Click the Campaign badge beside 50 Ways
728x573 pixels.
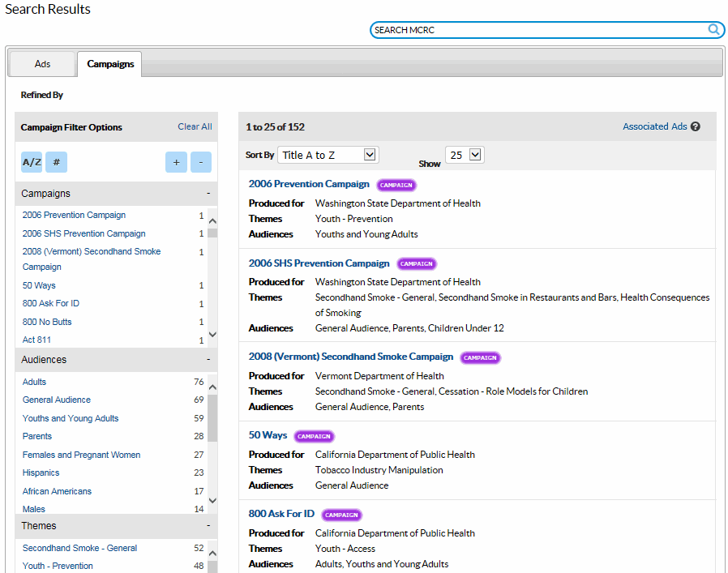pyautogui.click(x=314, y=436)
